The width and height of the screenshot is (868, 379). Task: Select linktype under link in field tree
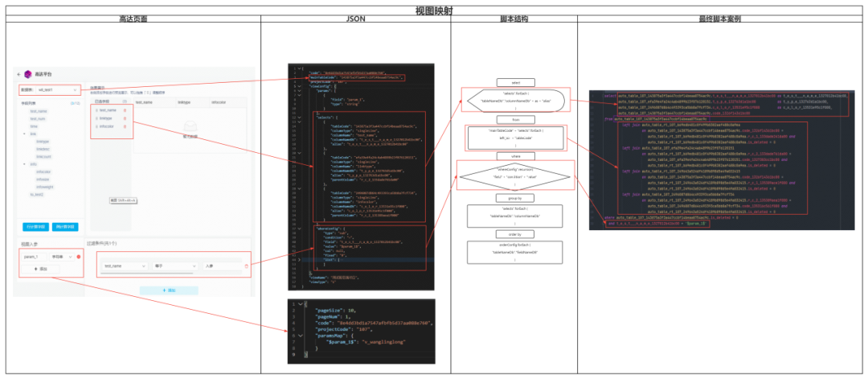pos(43,142)
